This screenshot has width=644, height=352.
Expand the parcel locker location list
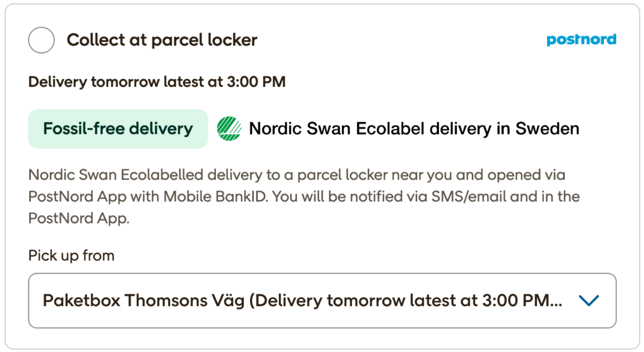click(x=322, y=300)
